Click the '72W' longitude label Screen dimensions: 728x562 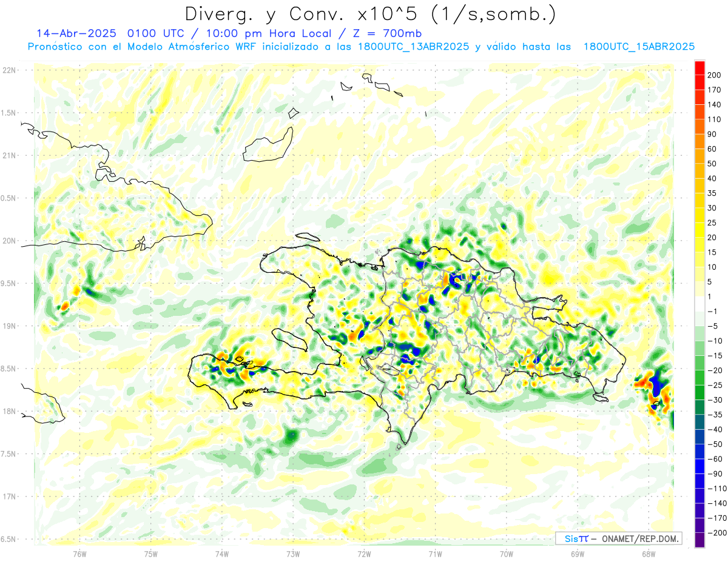click(364, 554)
